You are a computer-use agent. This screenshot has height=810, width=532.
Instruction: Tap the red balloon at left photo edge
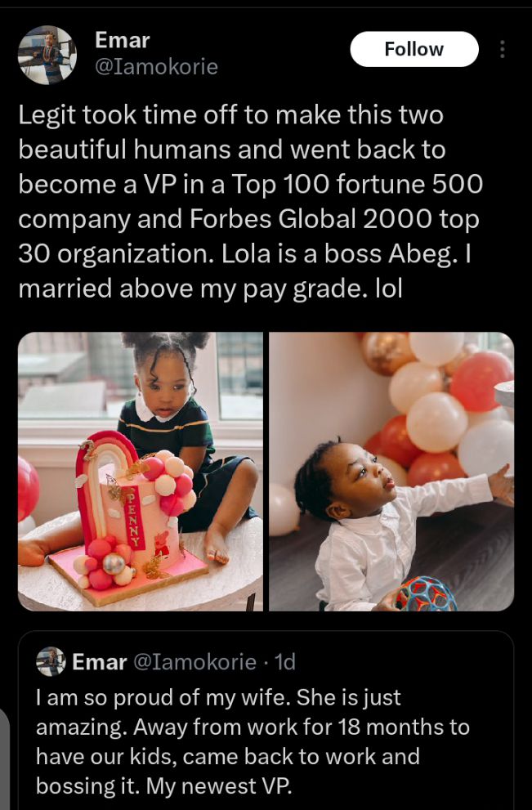[x=28, y=489]
